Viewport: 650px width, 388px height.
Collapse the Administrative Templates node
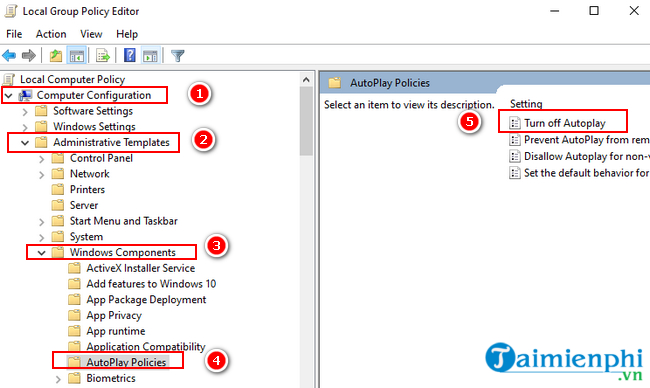(25, 143)
